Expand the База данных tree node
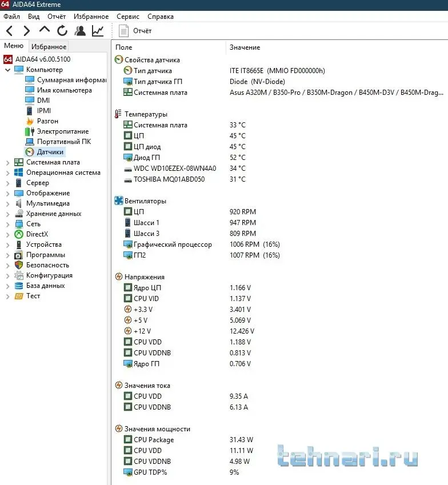Viewport: 448px width, 485px height. pos(8,286)
